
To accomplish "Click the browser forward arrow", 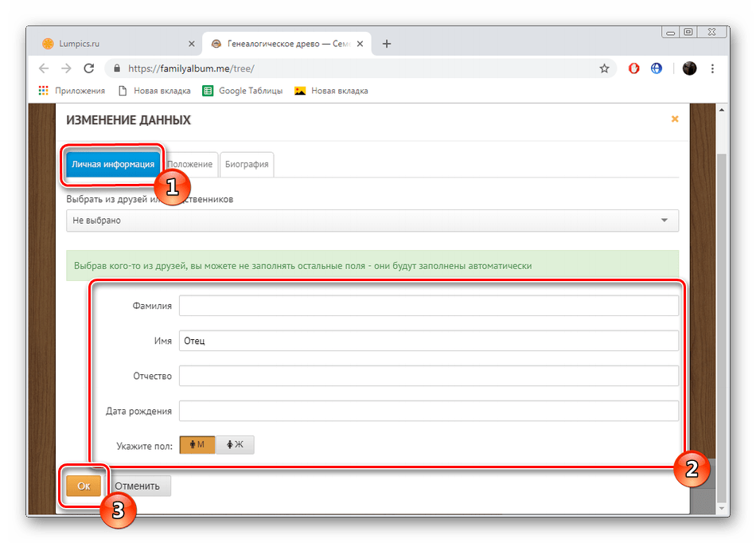I will pos(66,68).
